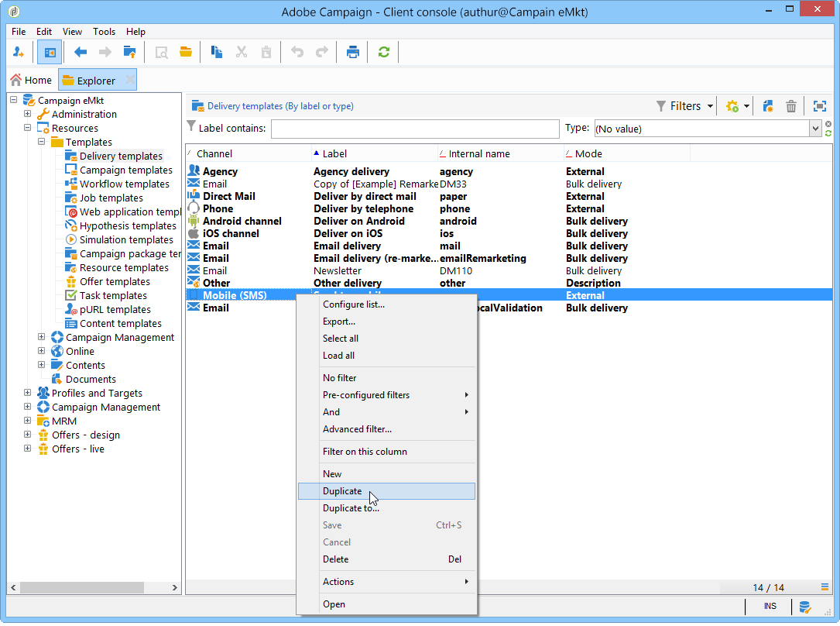Choose Duplicate from the context menu
Viewport: 840px width, 626px height.
tap(342, 491)
